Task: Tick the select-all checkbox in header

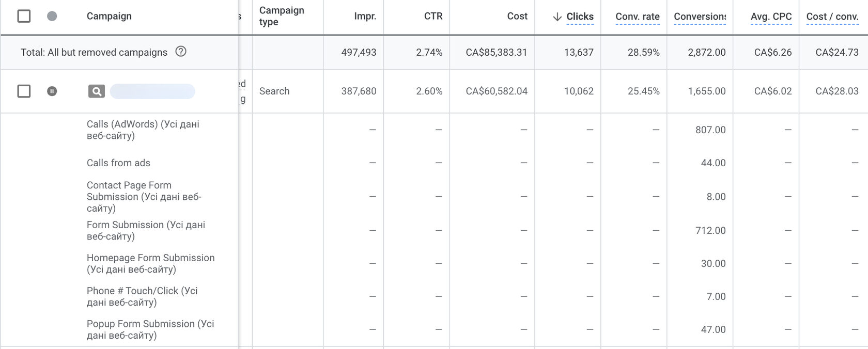Action: (x=24, y=16)
